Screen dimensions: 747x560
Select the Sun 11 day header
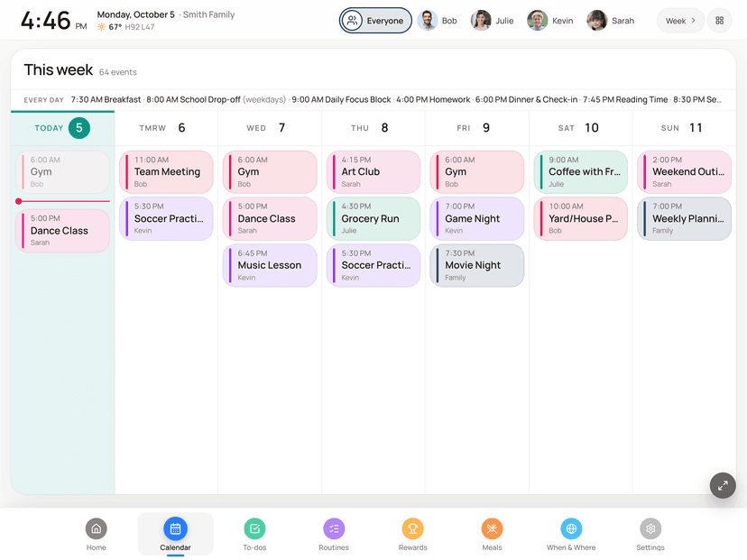(684, 128)
